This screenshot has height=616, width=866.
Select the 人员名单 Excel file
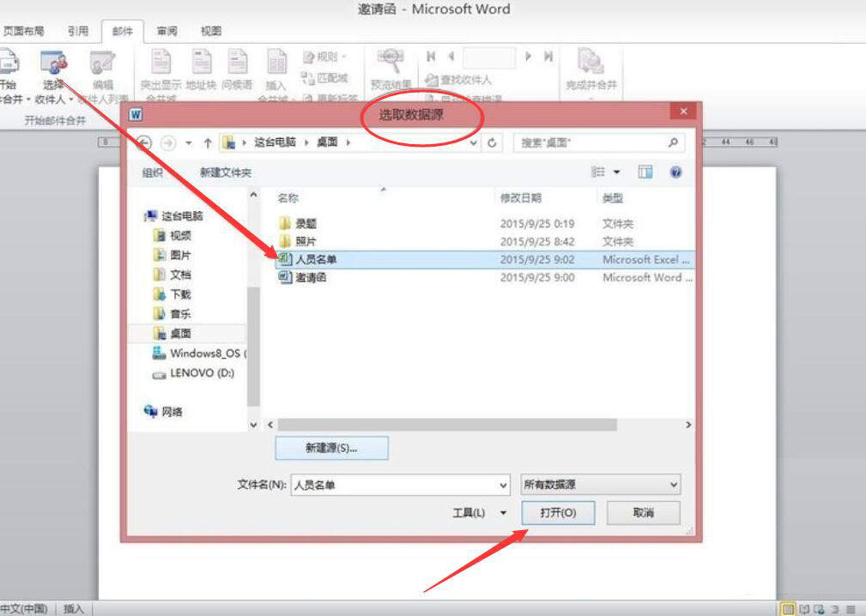(x=485, y=259)
